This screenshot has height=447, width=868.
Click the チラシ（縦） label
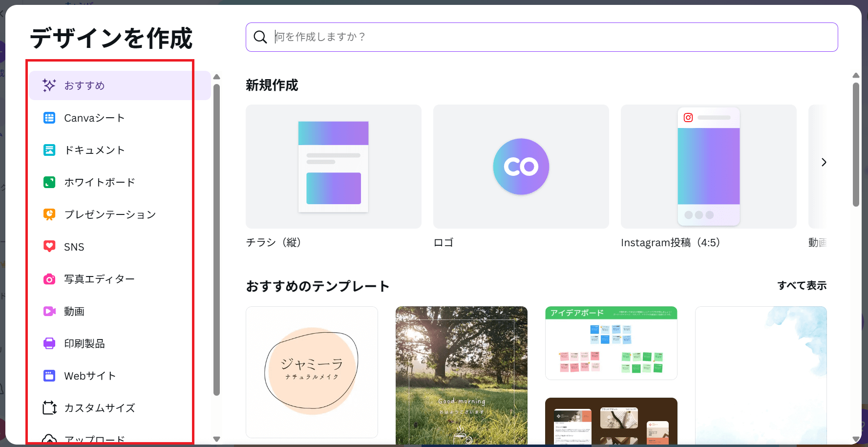tap(274, 242)
